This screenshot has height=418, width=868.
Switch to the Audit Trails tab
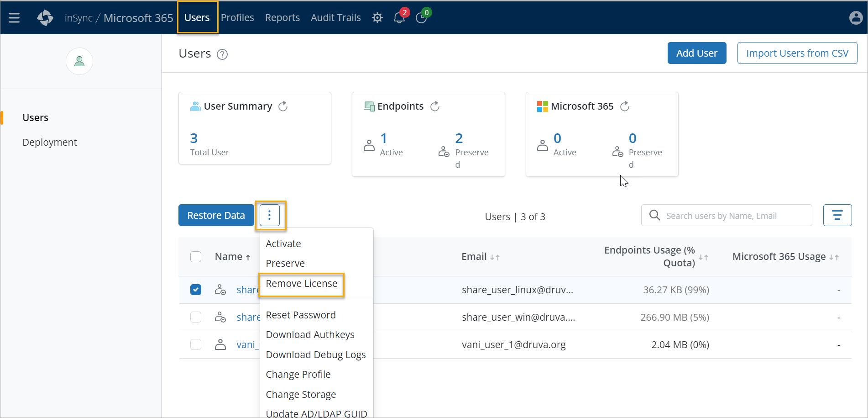[335, 17]
